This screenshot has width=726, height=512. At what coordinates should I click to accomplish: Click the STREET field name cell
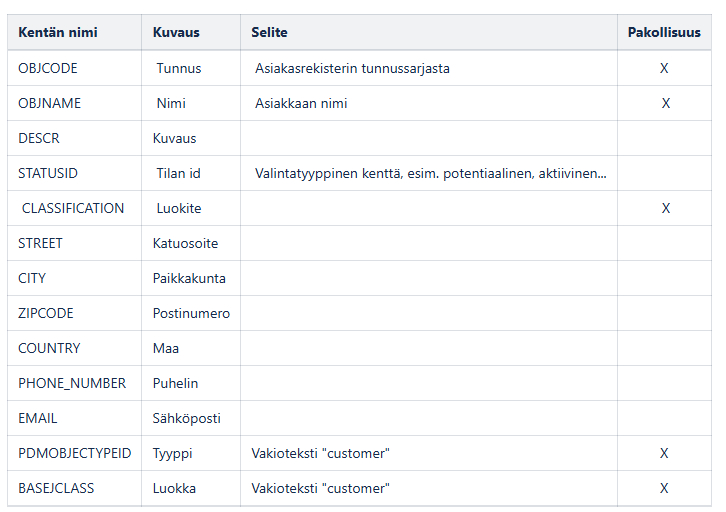pyautogui.click(x=40, y=243)
